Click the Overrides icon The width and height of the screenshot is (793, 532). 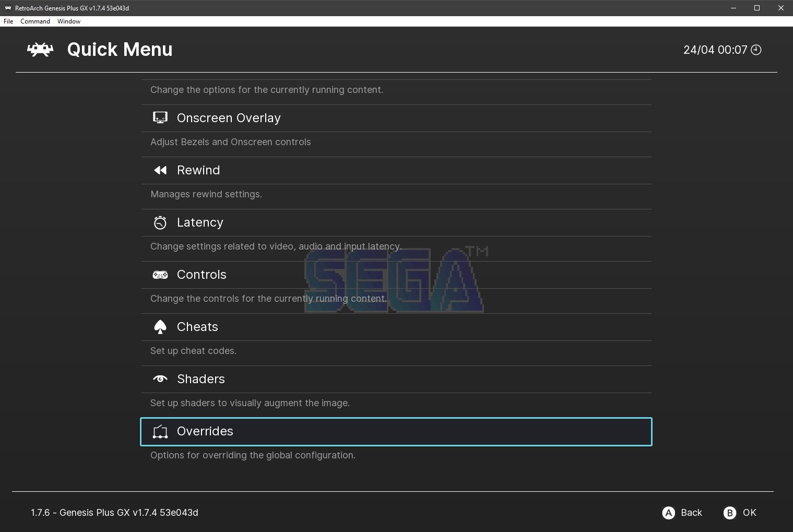coord(160,431)
